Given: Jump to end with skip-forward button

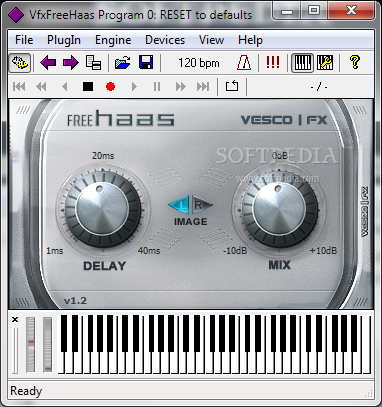Looking at the screenshot, I should 203,87.
